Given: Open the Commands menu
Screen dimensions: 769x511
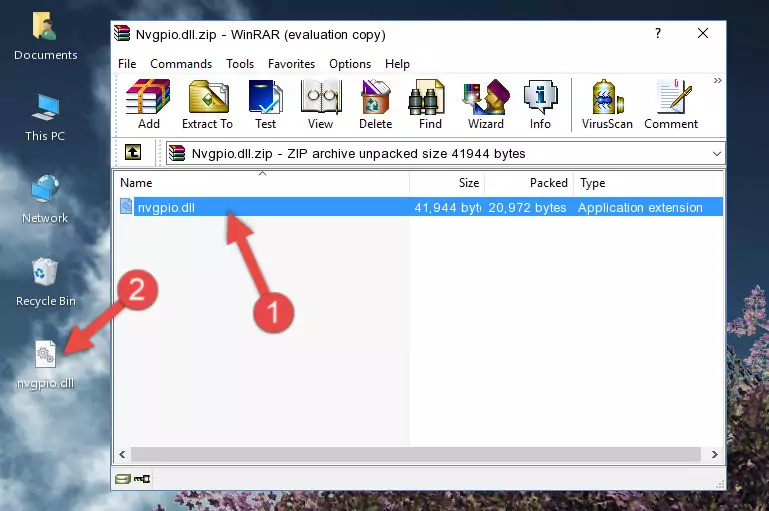Looking at the screenshot, I should [x=181, y=64].
